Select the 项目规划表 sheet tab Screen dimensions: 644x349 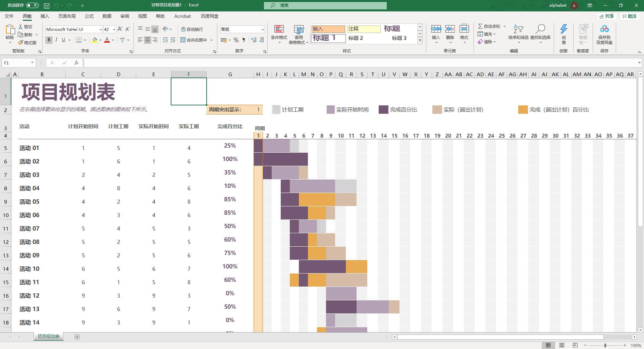click(x=48, y=336)
